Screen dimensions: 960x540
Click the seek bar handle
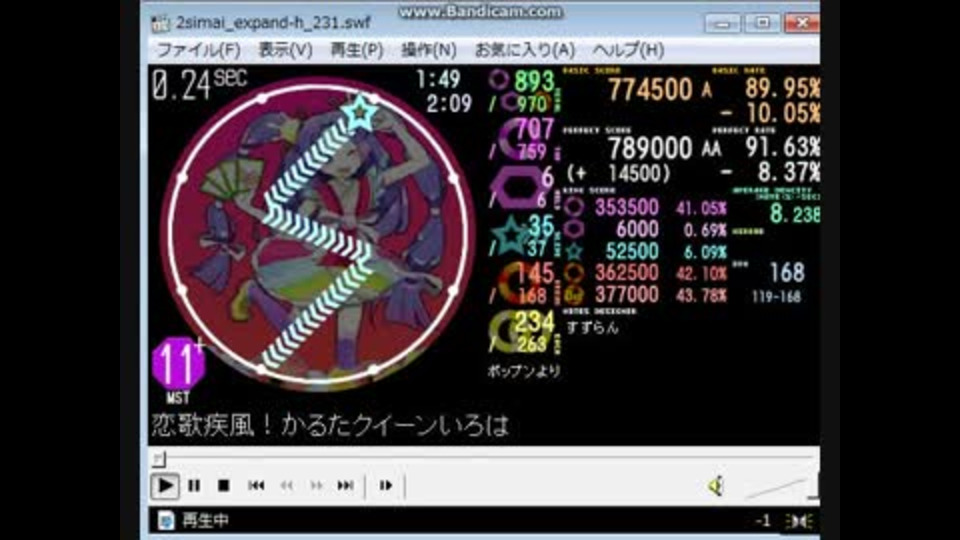pyautogui.click(x=159, y=458)
